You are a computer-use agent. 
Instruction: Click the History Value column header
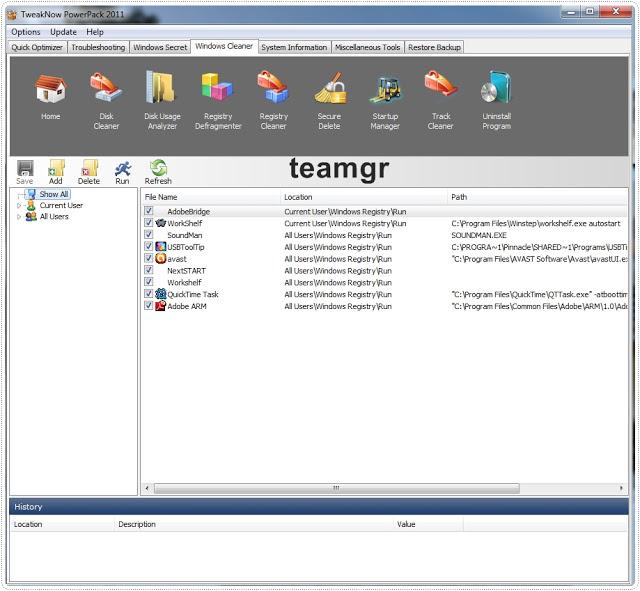tap(429, 524)
